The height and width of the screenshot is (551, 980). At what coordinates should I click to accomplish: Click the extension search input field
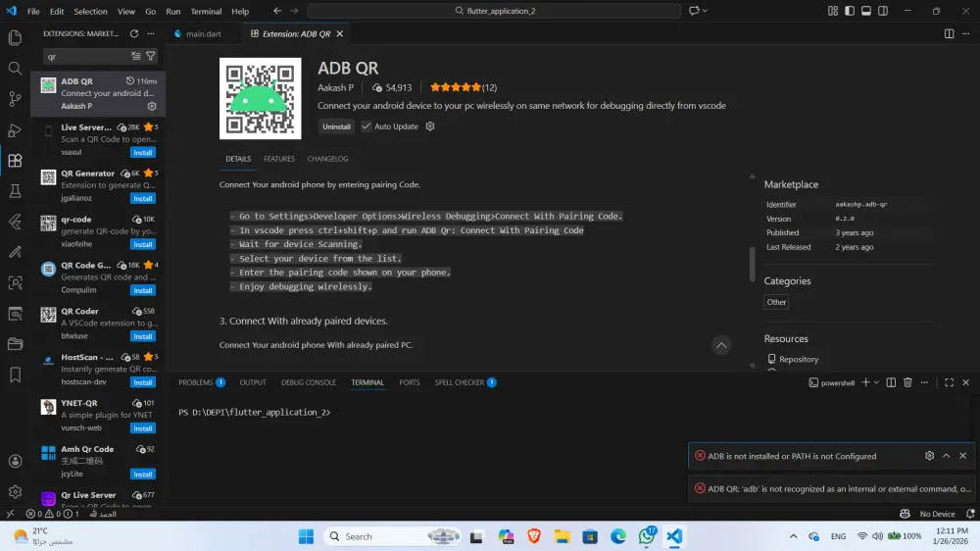pos(86,56)
